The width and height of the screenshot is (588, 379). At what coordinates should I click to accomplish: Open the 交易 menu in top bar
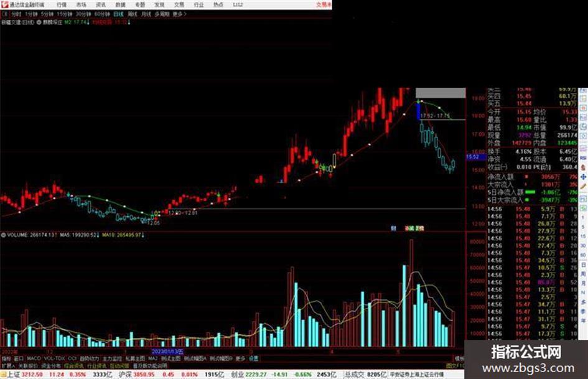coord(179,5)
